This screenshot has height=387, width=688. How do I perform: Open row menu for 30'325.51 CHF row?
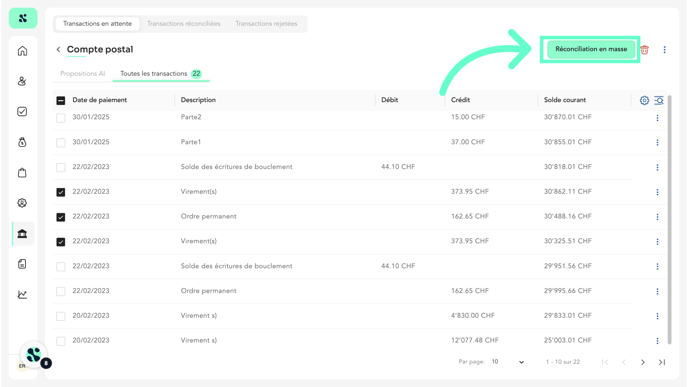tap(657, 241)
